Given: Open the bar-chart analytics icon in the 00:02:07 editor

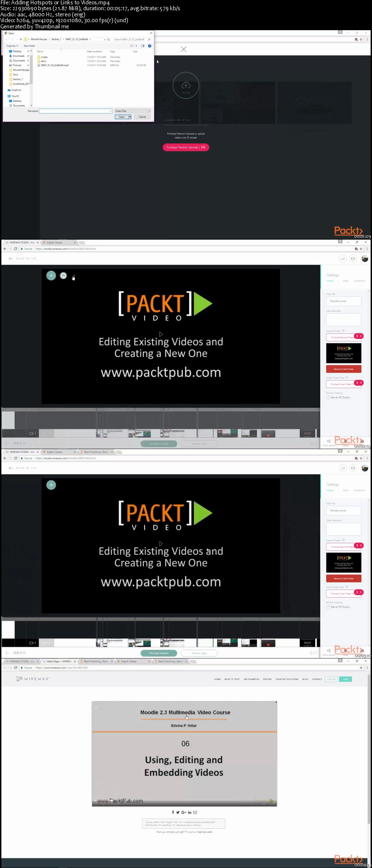Looking at the screenshot, I should [343, 259].
